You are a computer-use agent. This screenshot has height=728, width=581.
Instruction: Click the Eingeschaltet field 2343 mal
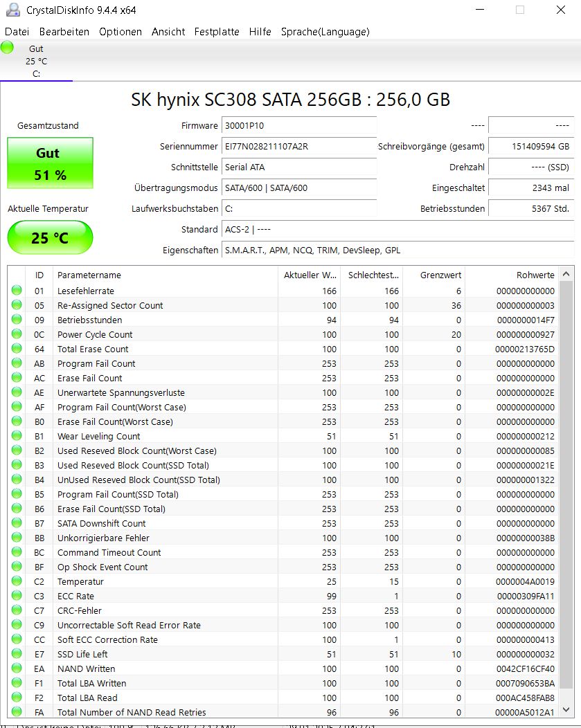pyautogui.click(x=531, y=188)
